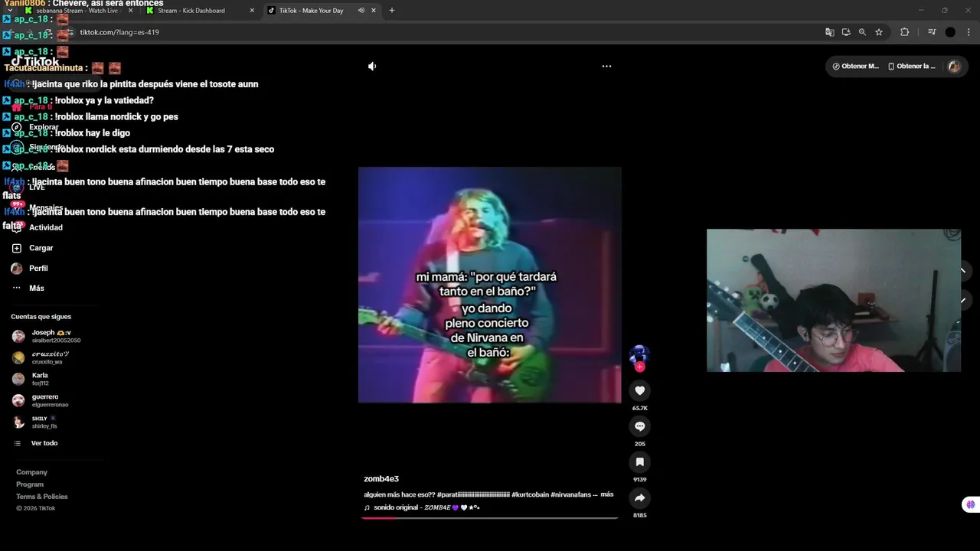Open the Company footer link
The height and width of the screenshot is (551, 980).
pyautogui.click(x=31, y=472)
